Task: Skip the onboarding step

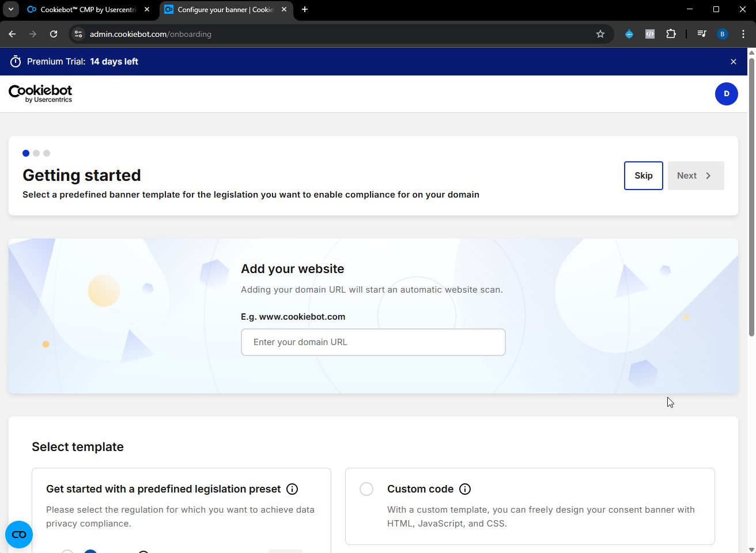Action: click(643, 176)
